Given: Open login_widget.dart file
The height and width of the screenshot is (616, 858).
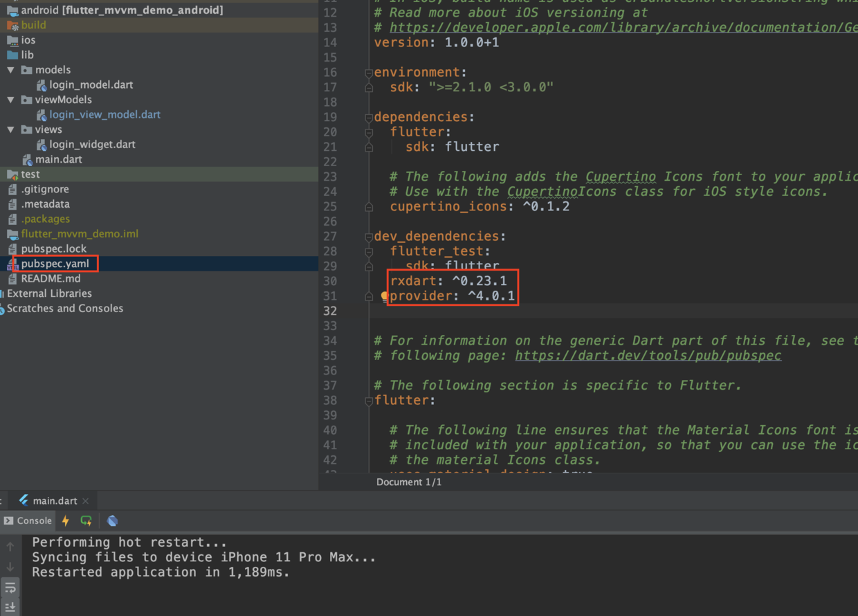Looking at the screenshot, I should click(x=93, y=144).
